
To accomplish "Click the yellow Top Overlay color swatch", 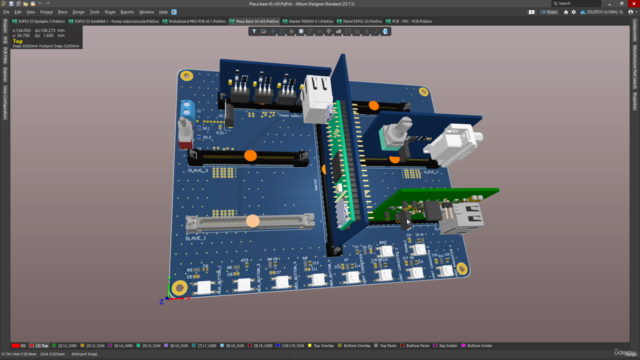I will 310,346.
